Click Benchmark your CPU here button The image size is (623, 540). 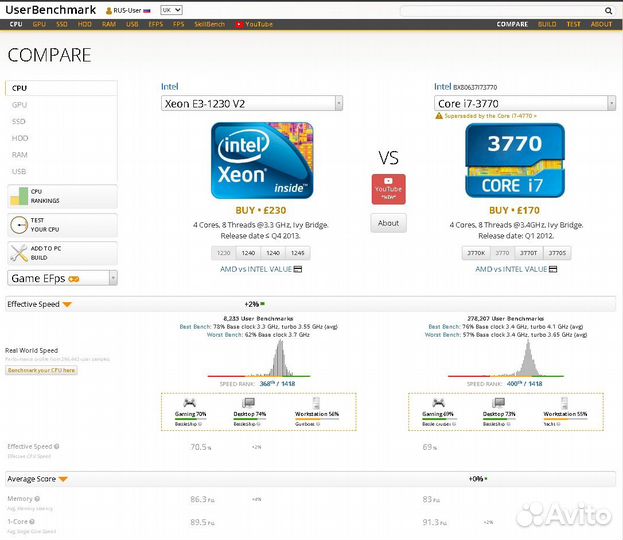pos(41,370)
